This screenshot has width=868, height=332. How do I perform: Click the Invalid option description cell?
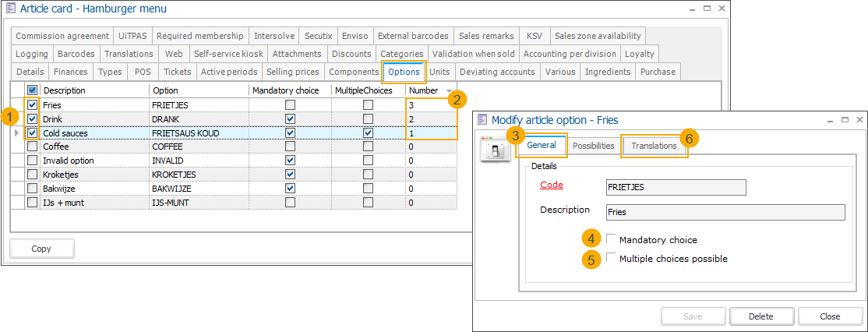[x=94, y=161]
